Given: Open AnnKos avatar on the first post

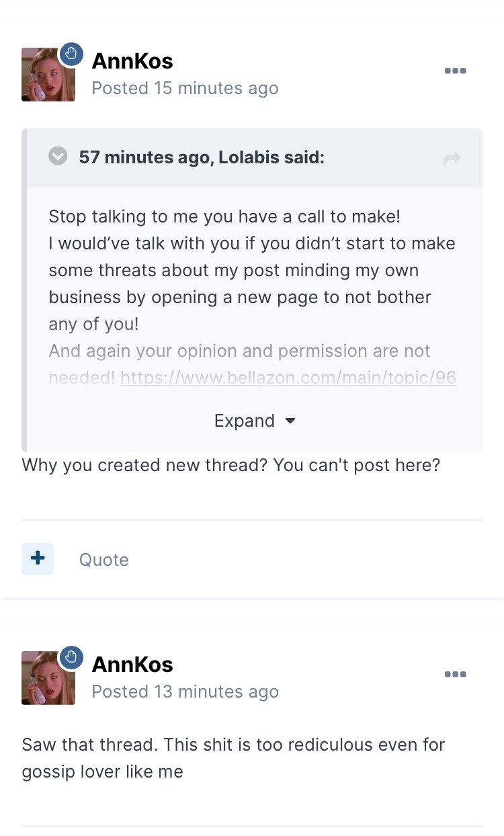Looking at the screenshot, I should pyautogui.click(x=48, y=75).
